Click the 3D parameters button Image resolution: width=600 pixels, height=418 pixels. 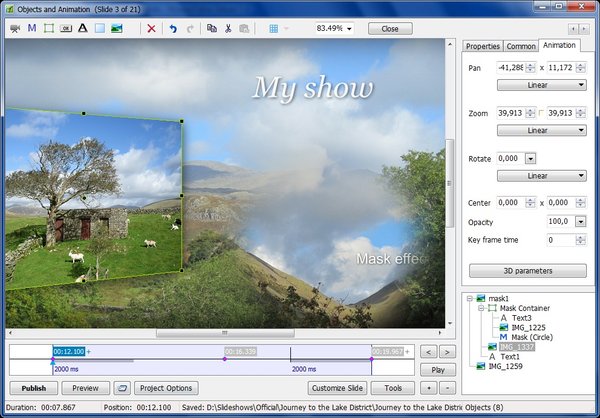pos(527,270)
